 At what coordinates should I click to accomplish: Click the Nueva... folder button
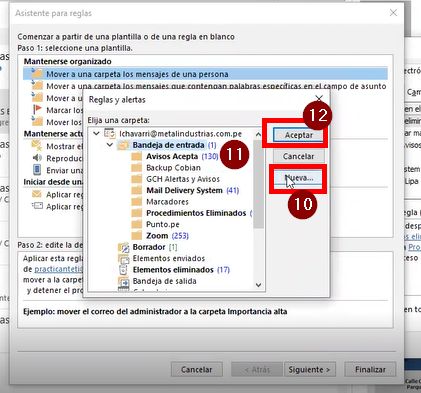pos(298,178)
